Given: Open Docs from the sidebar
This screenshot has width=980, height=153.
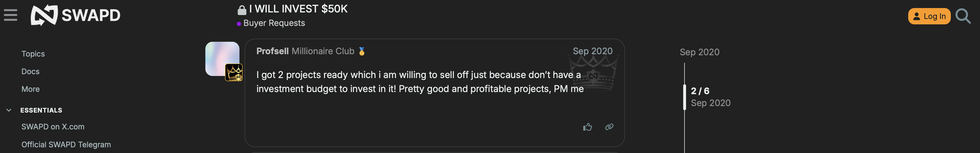Looking at the screenshot, I should pos(30,71).
